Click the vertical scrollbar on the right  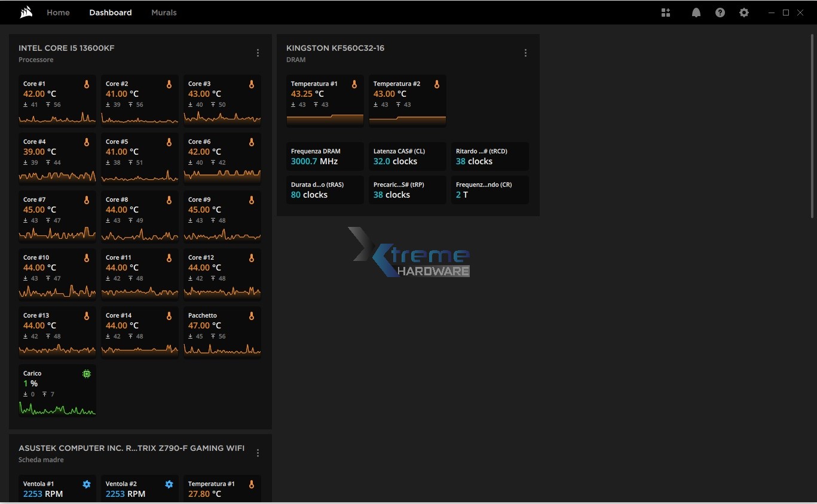pyautogui.click(x=812, y=125)
